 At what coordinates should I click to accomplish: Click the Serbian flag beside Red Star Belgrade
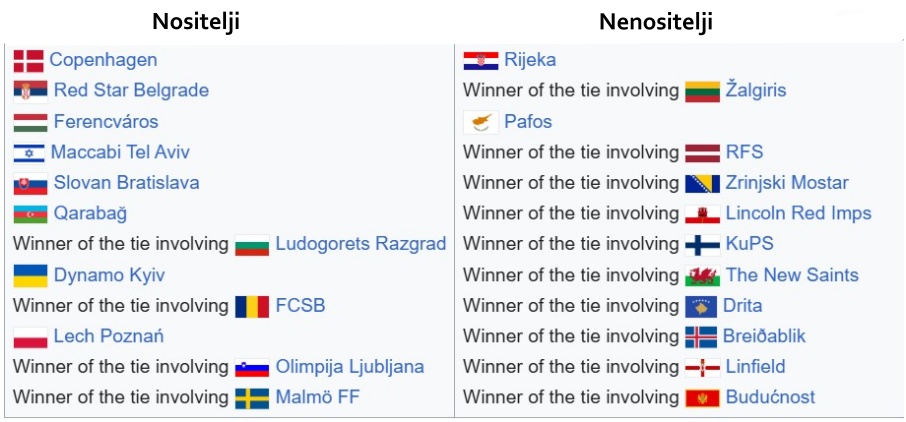point(31,91)
